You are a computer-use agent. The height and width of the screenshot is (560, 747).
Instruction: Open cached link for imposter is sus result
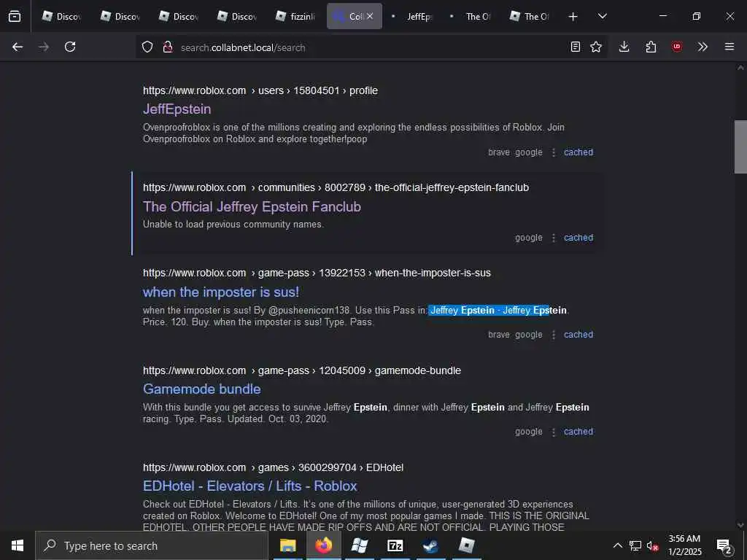(x=578, y=335)
